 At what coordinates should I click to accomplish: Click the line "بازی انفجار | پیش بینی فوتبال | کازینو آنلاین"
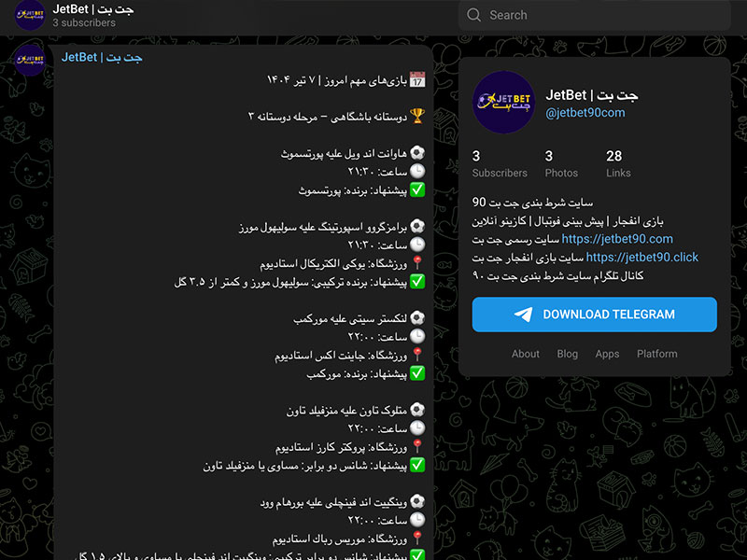click(x=568, y=221)
